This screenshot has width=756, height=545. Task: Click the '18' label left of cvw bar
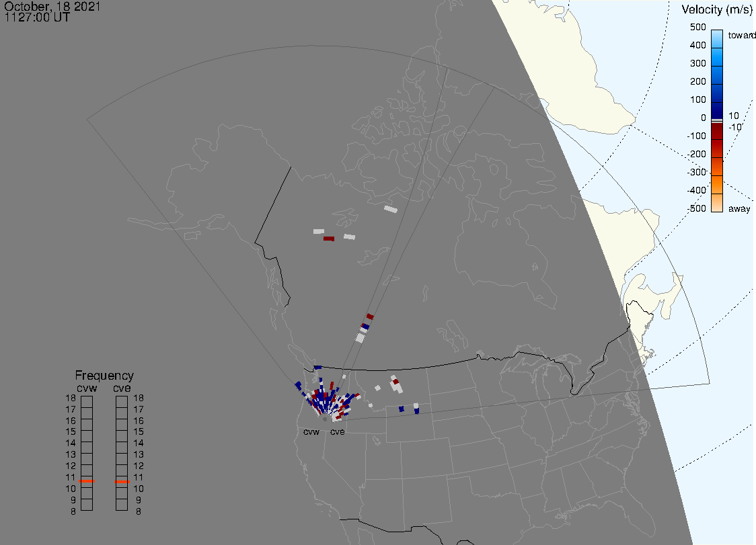pos(71,399)
